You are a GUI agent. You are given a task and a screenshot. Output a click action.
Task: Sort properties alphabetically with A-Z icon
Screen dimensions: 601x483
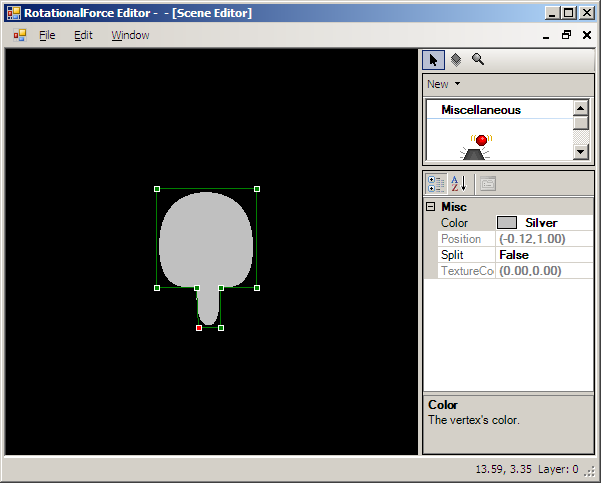tap(458, 183)
